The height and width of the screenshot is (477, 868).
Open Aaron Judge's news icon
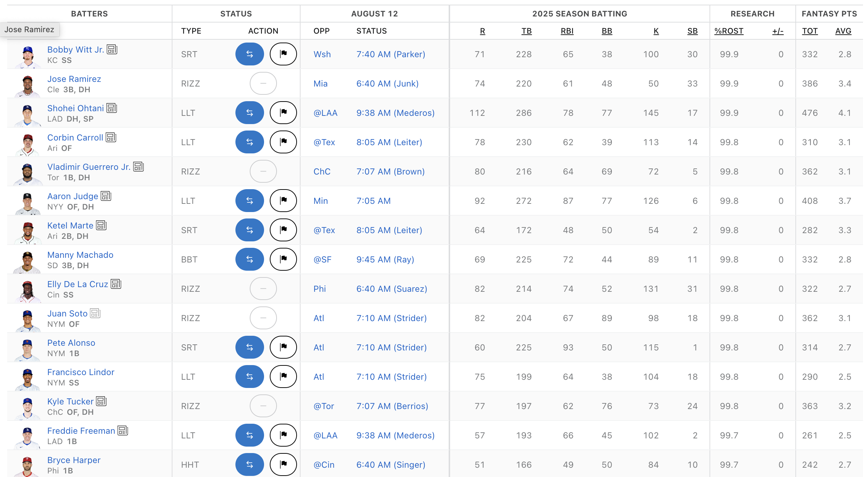106,196
